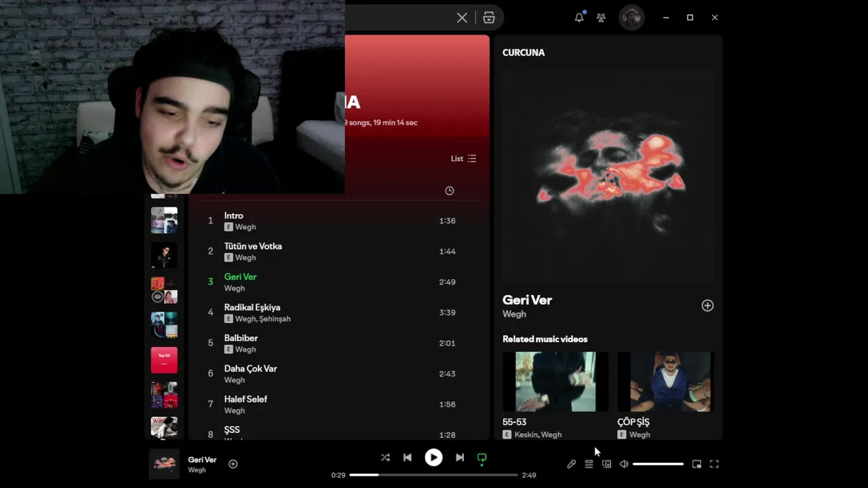Image resolution: width=868 pixels, height=488 pixels.
Task: Open the CURCUNA header in the side panel
Action: click(524, 53)
